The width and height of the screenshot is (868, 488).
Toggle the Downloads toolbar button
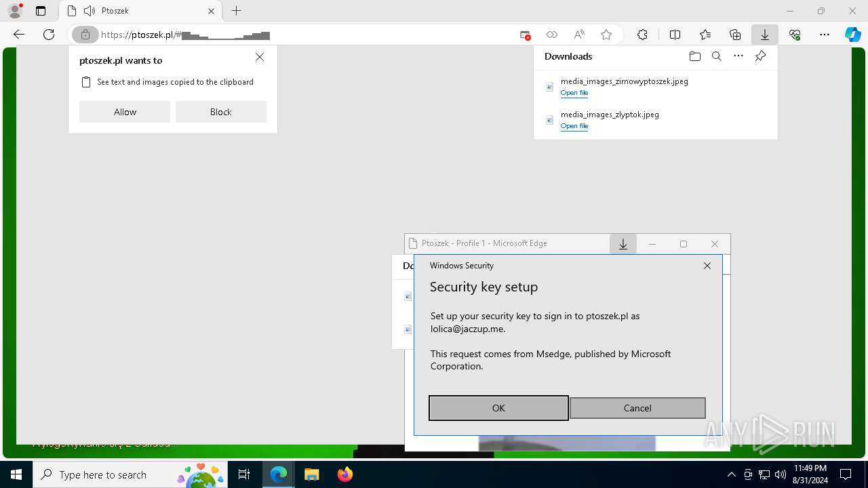765,35
